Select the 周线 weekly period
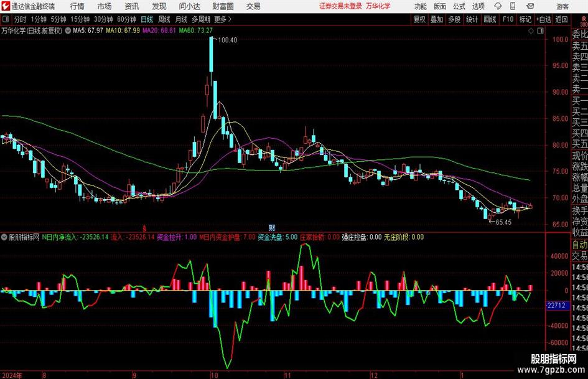The width and height of the screenshot is (588, 379). pos(164,19)
